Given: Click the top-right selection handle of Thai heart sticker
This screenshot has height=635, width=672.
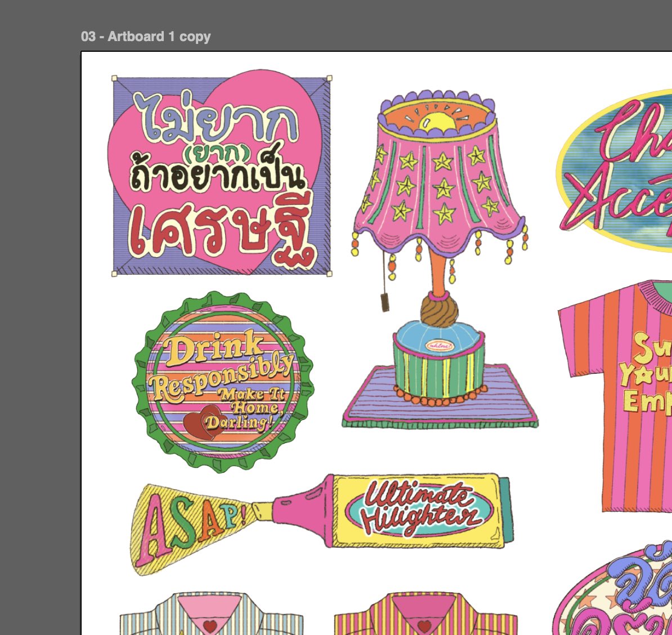Looking at the screenshot, I should pyautogui.click(x=329, y=78).
